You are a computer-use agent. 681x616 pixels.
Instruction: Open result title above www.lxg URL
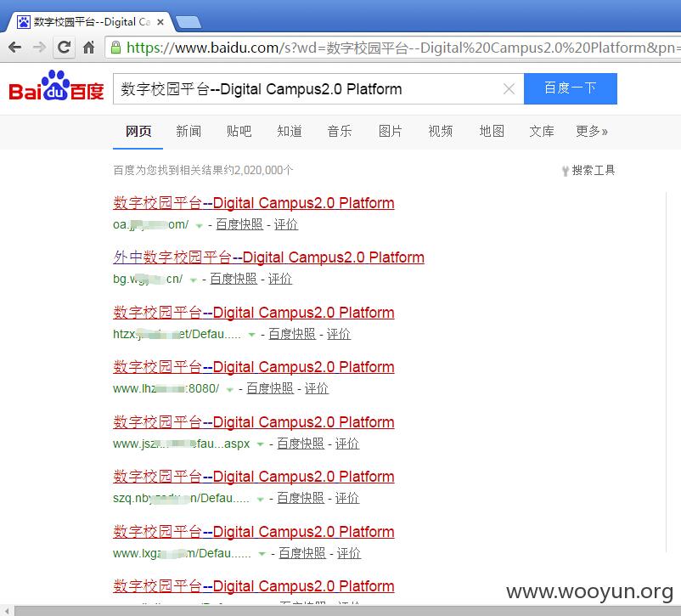pos(254,532)
